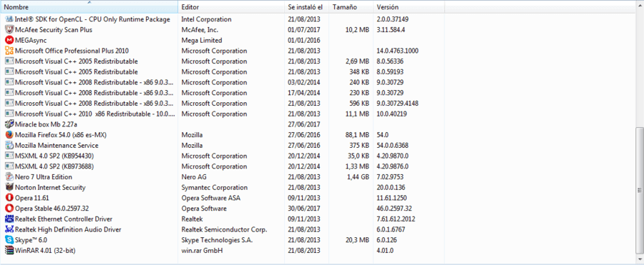Screen dimensions: 644x265
Task: Click the MSXML 4.0 SP2 (KB954430) icon
Action: pyautogui.click(x=9, y=156)
